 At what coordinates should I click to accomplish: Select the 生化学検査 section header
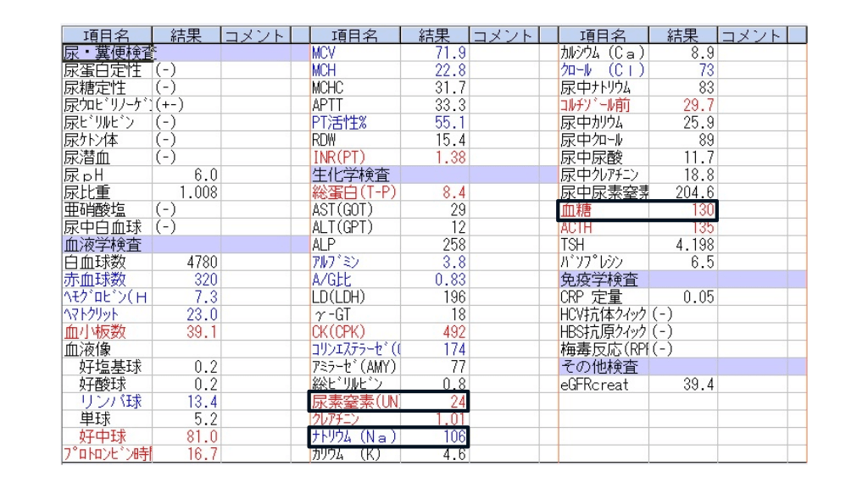click(351, 175)
